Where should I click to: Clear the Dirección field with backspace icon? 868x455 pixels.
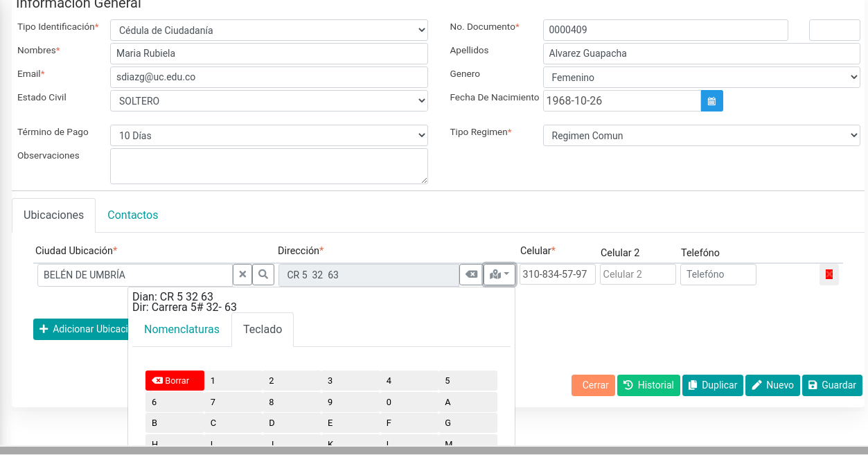pyautogui.click(x=471, y=275)
